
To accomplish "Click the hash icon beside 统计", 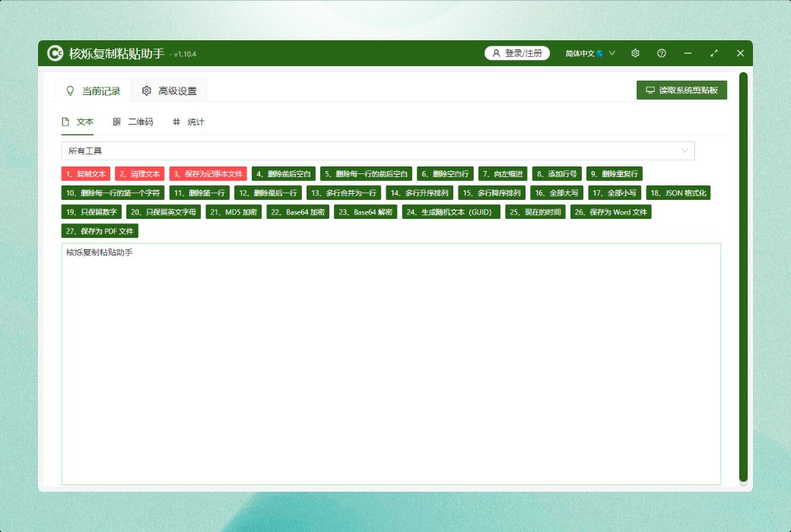I will tap(176, 122).
